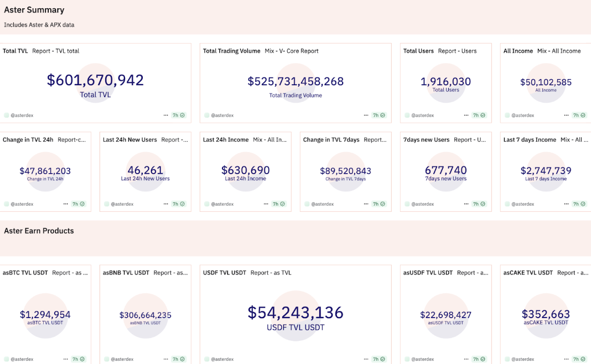Open the three-dot menu on asUSDF TVL USDT card

pyautogui.click(x=466, y=359)
